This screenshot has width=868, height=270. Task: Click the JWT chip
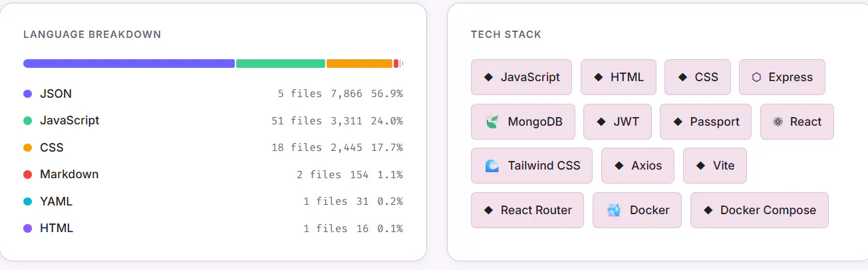click(617, 122)
